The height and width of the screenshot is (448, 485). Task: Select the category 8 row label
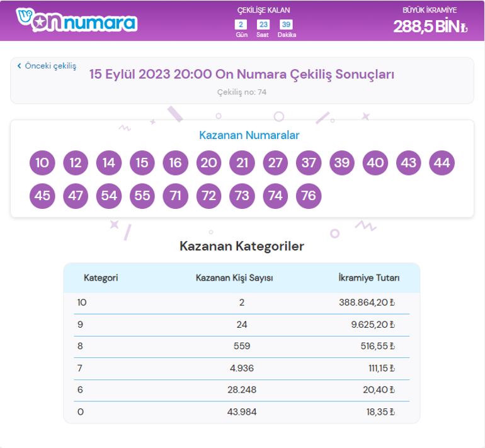click(x=80, y=346)
